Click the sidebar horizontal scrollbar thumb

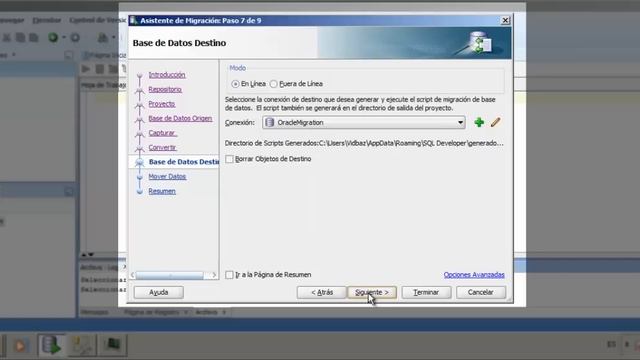tap(169, 275)
